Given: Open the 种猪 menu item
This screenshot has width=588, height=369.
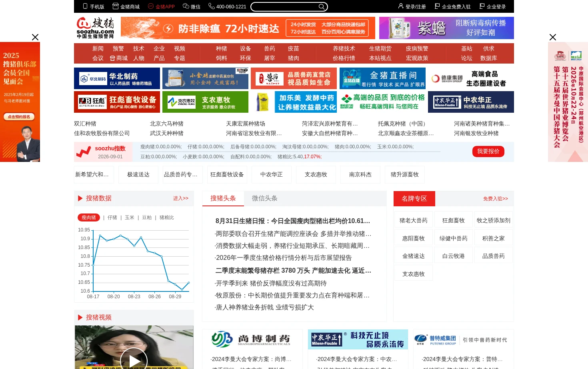Looking at the screenshot, I should tap(222, 48).
